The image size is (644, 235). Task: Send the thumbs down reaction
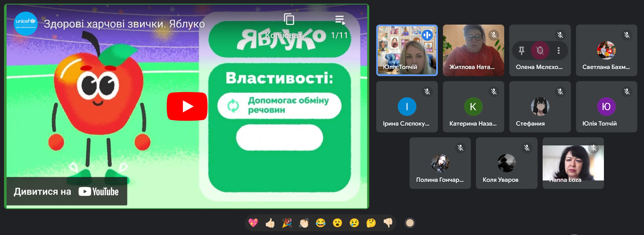coord(388,223)
